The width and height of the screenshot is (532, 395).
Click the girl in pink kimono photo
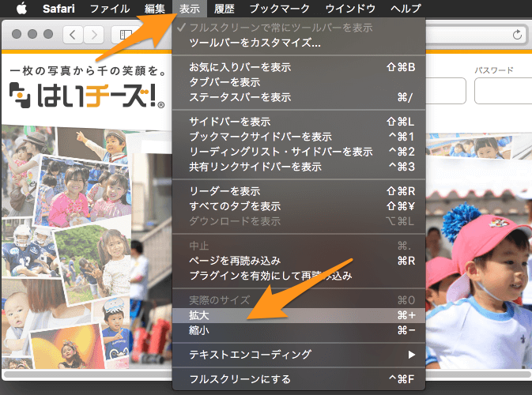[83, 191]
